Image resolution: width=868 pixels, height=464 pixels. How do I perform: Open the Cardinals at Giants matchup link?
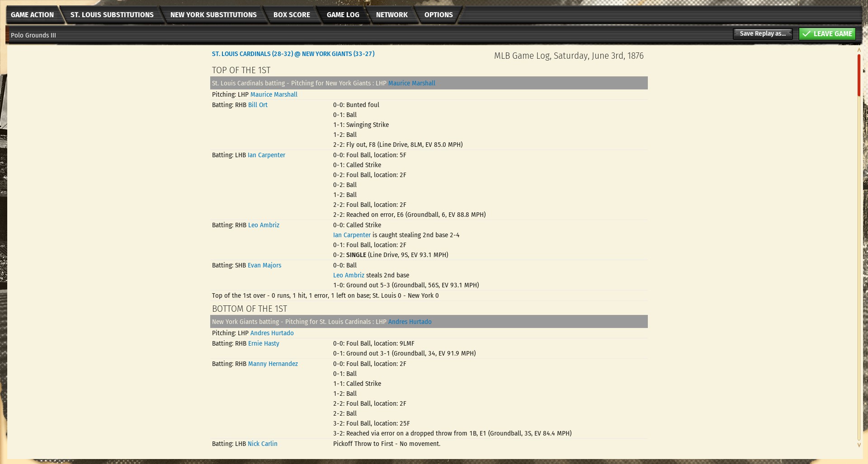tap(293, 54)
